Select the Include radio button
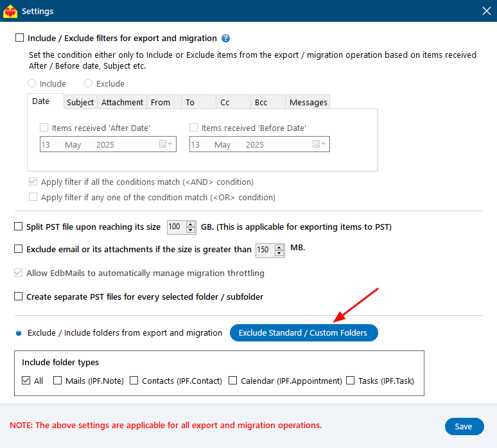497x448 pixels. (x=31, y=83)
